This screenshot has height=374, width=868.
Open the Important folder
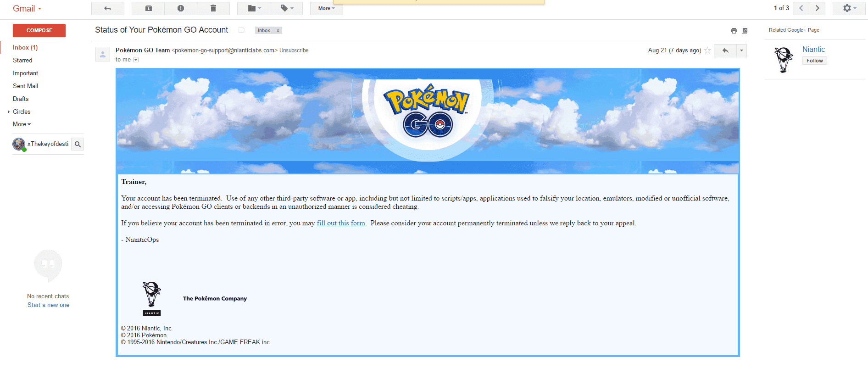click(25, 73)
